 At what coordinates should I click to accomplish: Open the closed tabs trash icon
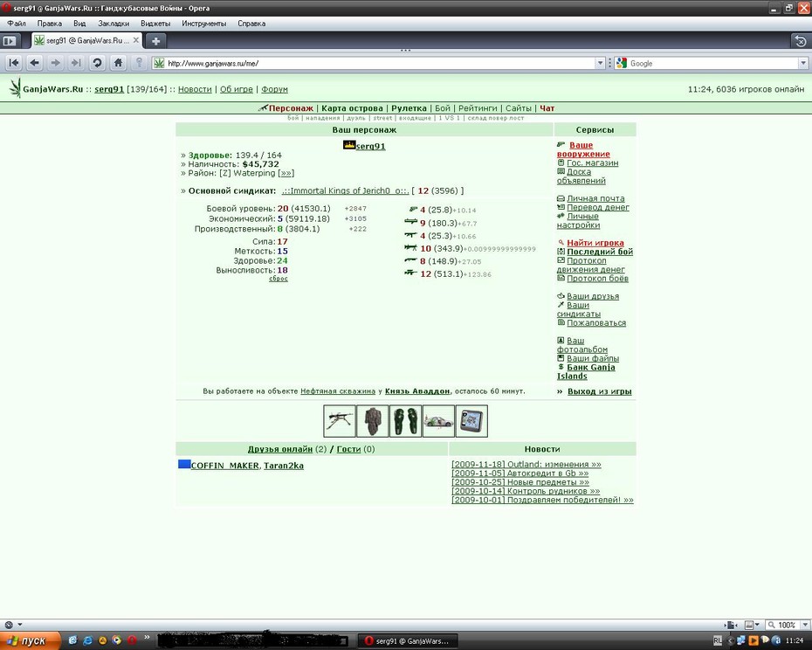pos(800,41)
